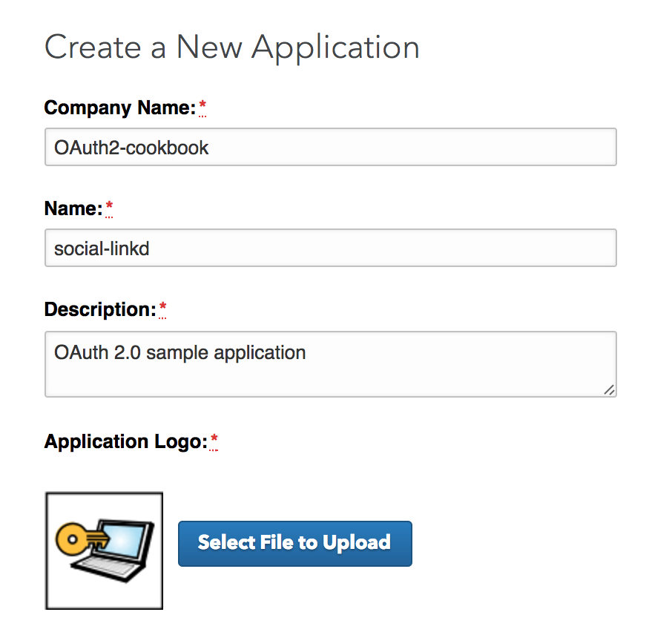Click the red asterisk beside Company Name
Viewport: 672px width, 635px height.
(202, 105)
